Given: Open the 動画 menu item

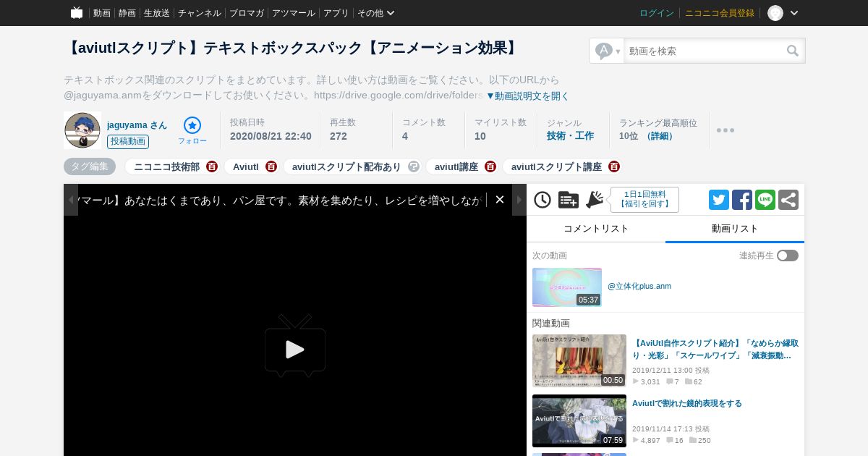Looking at the screenshot, I should [x=102, y=13].
